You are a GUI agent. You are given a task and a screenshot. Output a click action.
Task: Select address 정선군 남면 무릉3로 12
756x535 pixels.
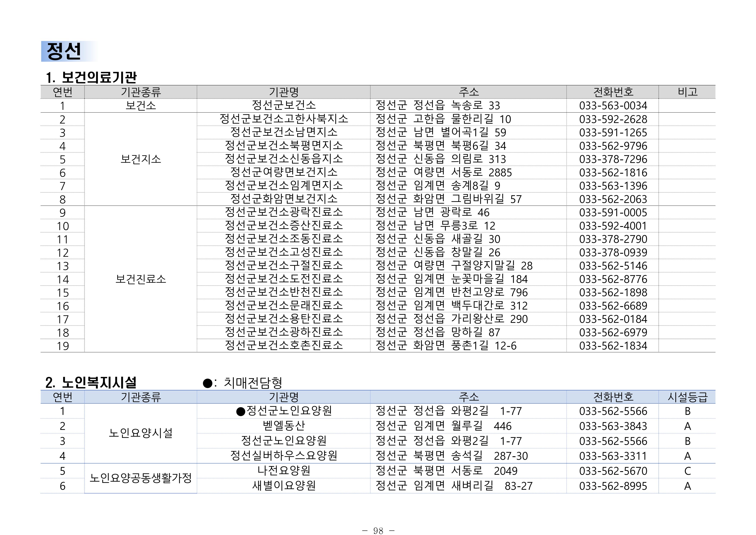click(435, 226)
